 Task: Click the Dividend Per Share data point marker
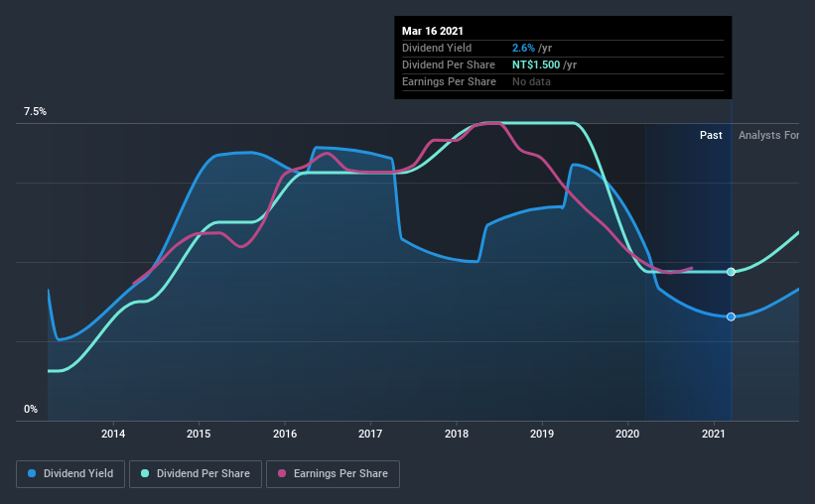[731, 272]
